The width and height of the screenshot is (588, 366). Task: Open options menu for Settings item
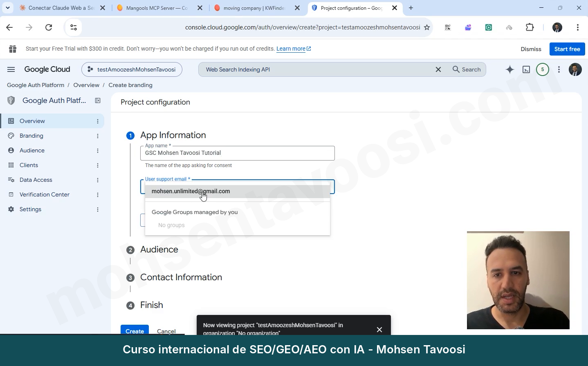[98, 210]
